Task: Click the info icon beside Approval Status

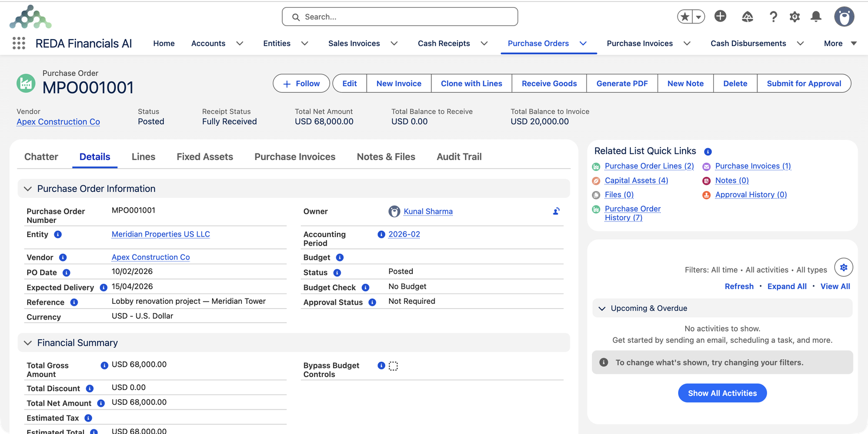Action: click(x=372, y=302)
